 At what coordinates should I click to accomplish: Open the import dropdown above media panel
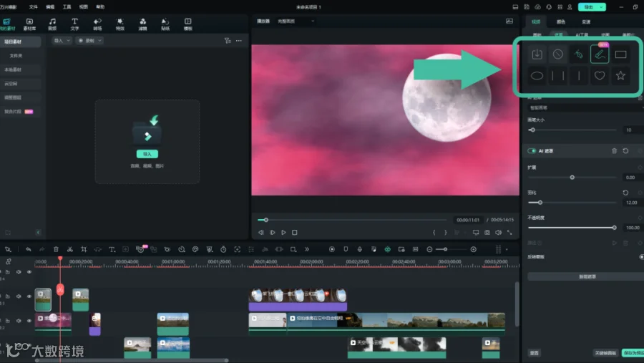click(x=62, y=41)
